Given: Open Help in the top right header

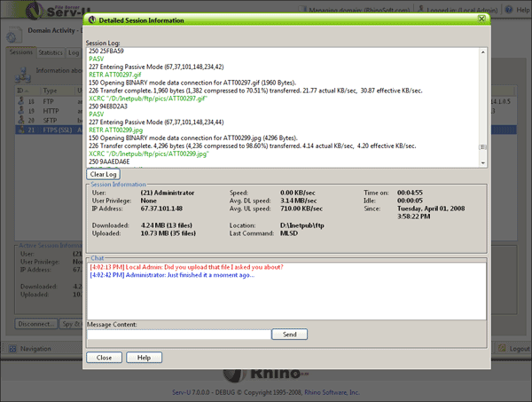Looking at the screenshot, I should pos(523,10).
